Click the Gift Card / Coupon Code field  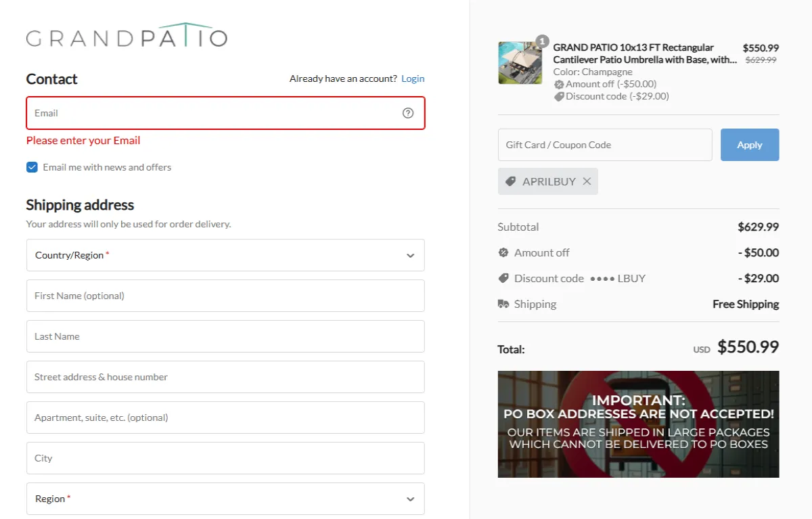point(604,145)
